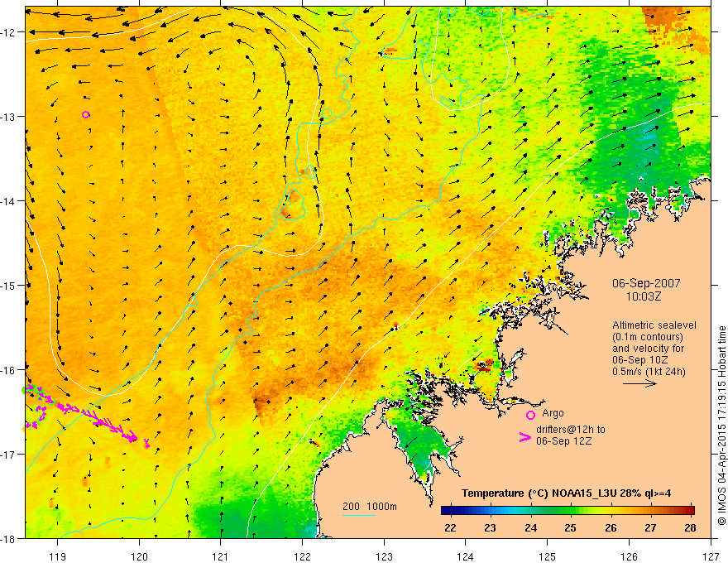Click the latitude axis label -12
Viewport: 728px width, 563px height.
[x=10, y=32]
